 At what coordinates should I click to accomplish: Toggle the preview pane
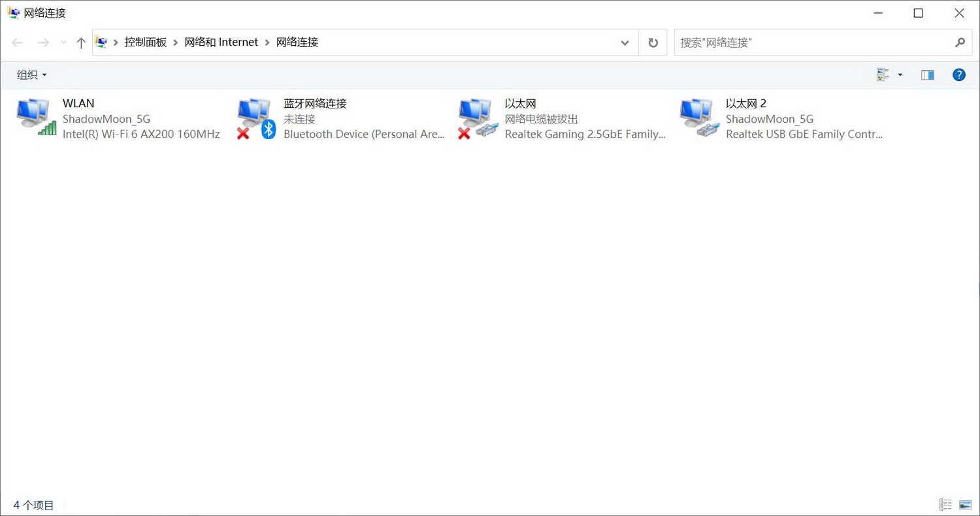click(x=928, y=75)
